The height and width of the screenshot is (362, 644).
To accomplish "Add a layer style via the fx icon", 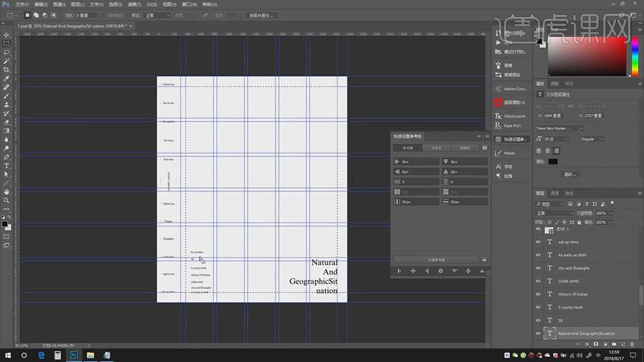I will click(x=587, y=344).
